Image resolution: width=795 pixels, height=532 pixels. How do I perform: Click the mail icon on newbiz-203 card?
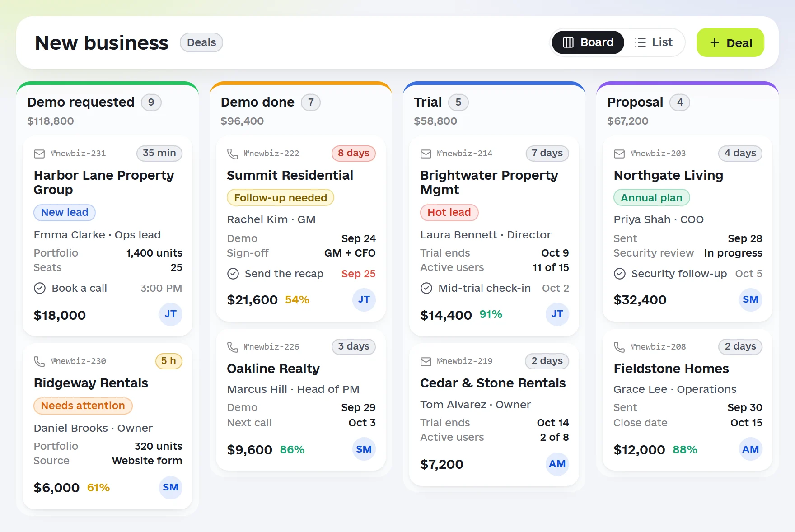pos(619,154)
